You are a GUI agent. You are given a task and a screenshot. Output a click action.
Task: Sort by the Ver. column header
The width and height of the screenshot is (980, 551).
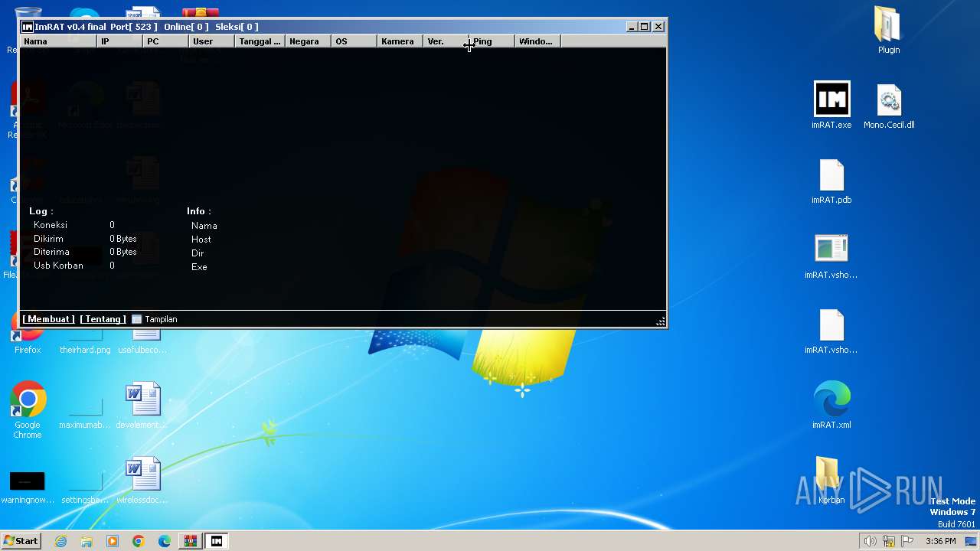coord(446,41)
